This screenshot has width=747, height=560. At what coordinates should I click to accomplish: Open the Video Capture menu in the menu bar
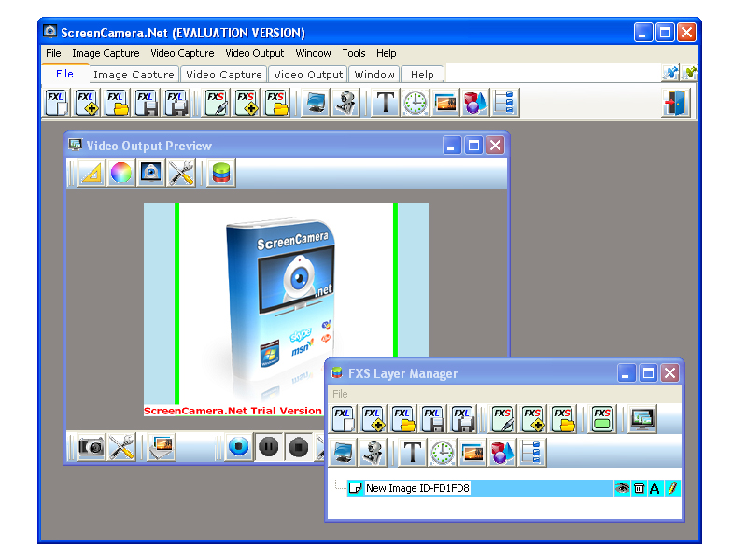[x=182, y=53]
